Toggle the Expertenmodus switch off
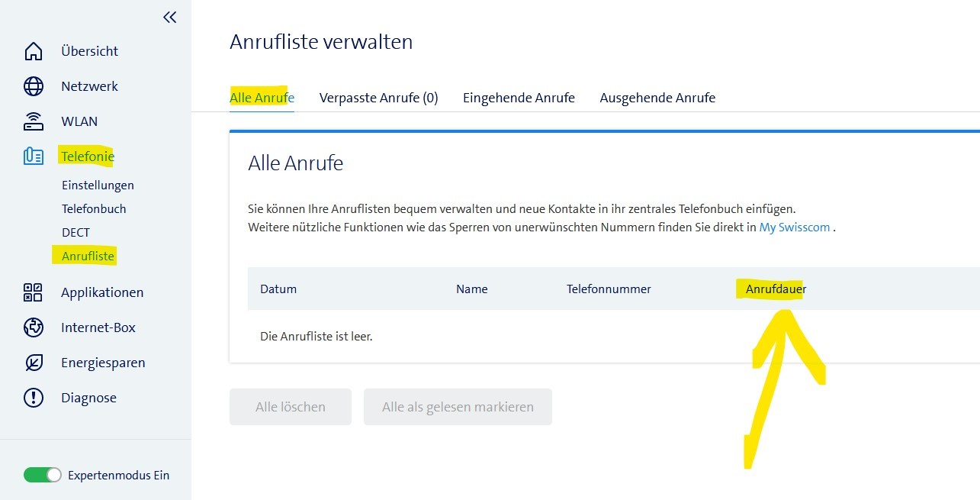 coord(42,475)
